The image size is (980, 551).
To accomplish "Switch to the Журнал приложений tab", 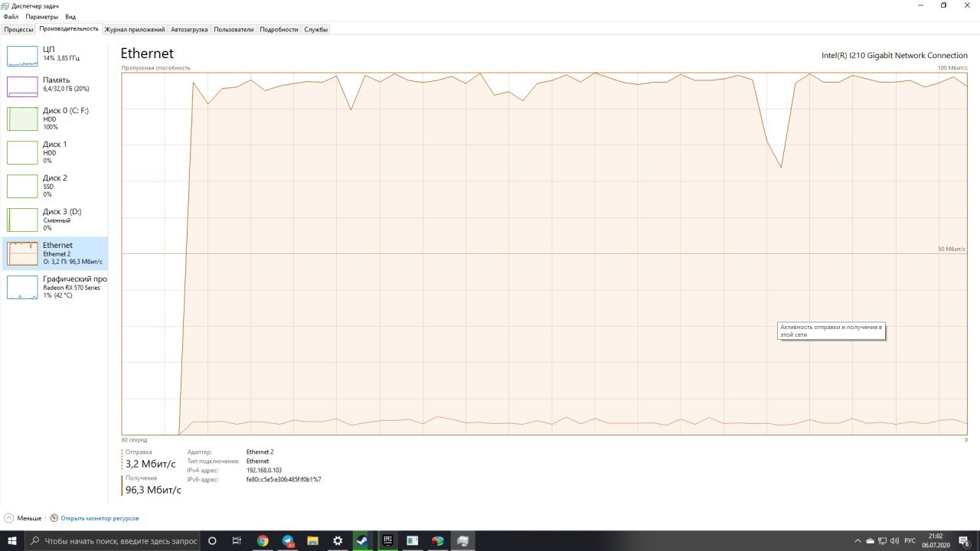I will coord(135,29).
